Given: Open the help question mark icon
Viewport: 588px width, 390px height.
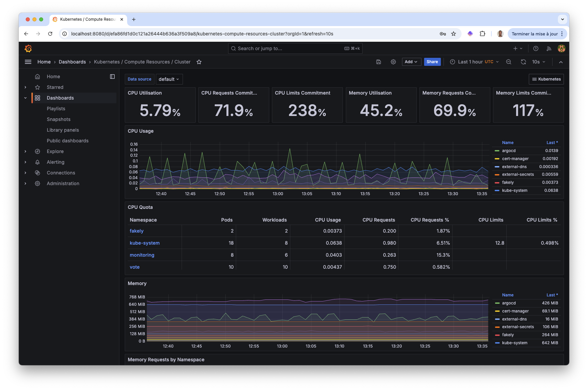Looking at the screenshot, I should pyautogui.click(x=536, y=48).
